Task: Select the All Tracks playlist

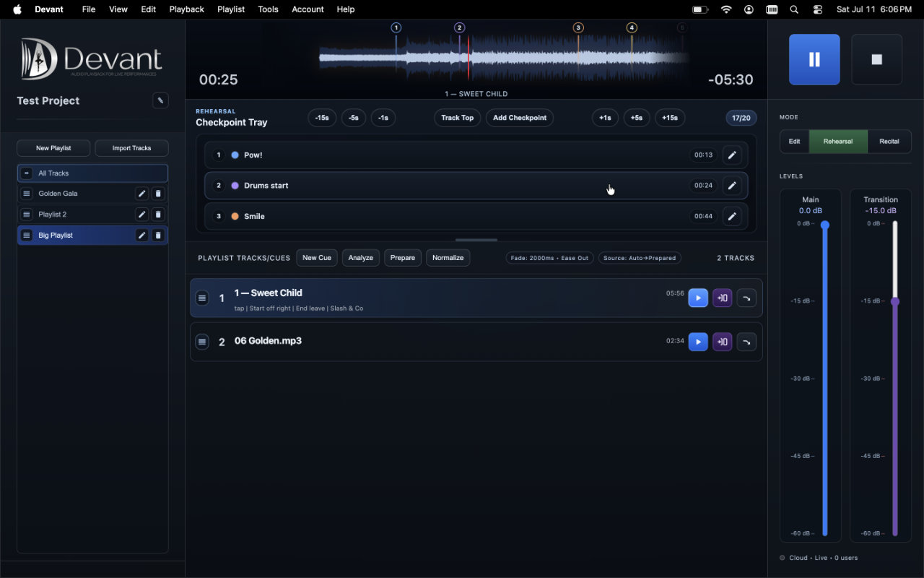Action: (92, 173)
